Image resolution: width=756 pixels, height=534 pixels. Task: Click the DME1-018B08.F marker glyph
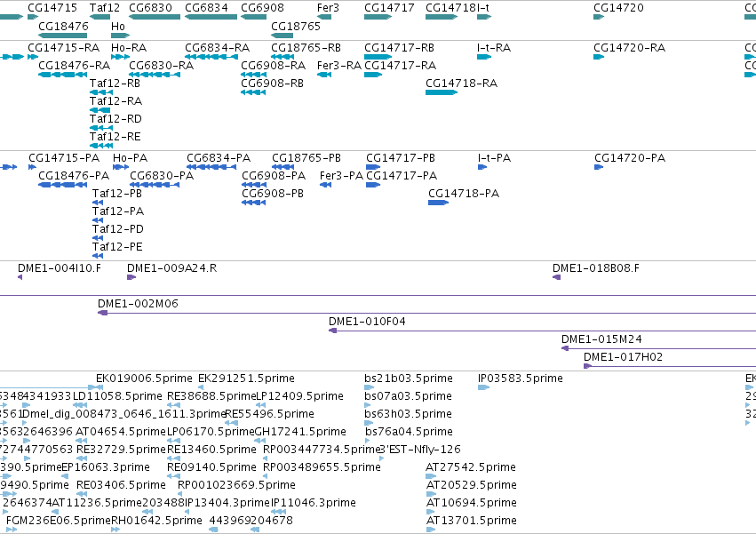556,277
